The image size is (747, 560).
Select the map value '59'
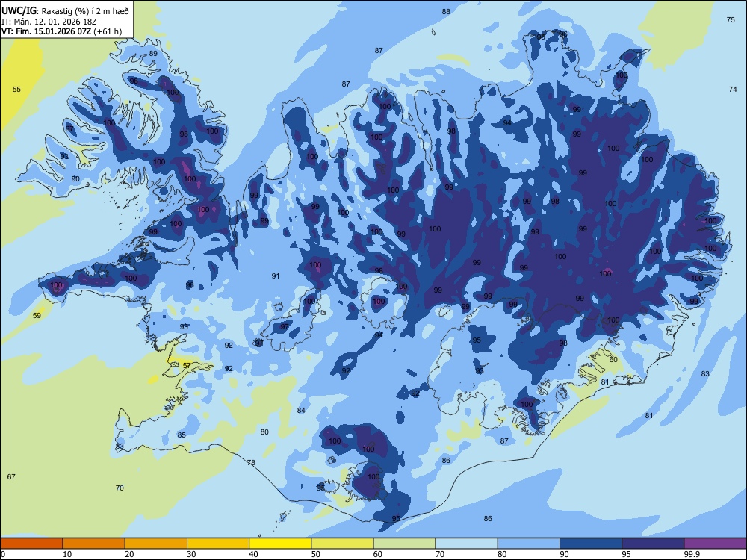tap(37, 315)
